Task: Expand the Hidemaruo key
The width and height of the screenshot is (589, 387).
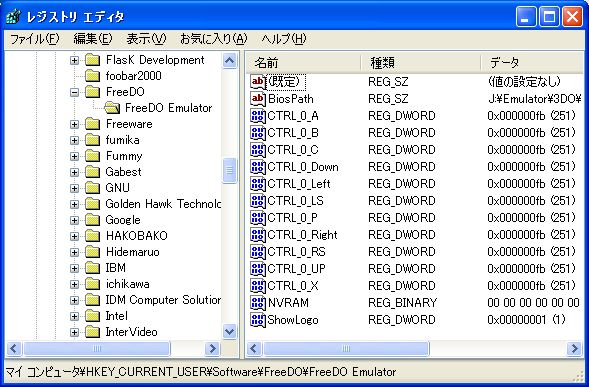Action: click(74, 252)
